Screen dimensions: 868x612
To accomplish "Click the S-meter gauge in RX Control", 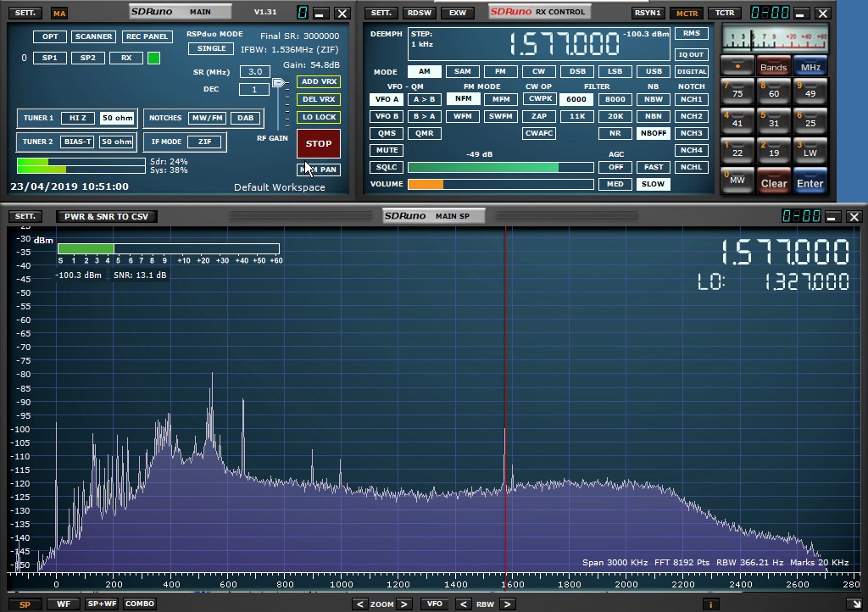I will click(x=775, y=37).
